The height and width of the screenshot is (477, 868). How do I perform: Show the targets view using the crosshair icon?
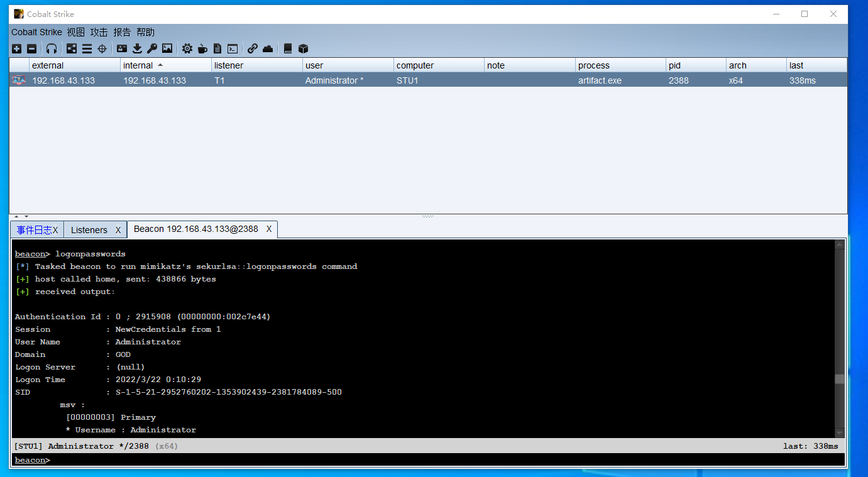click(102, 48)
